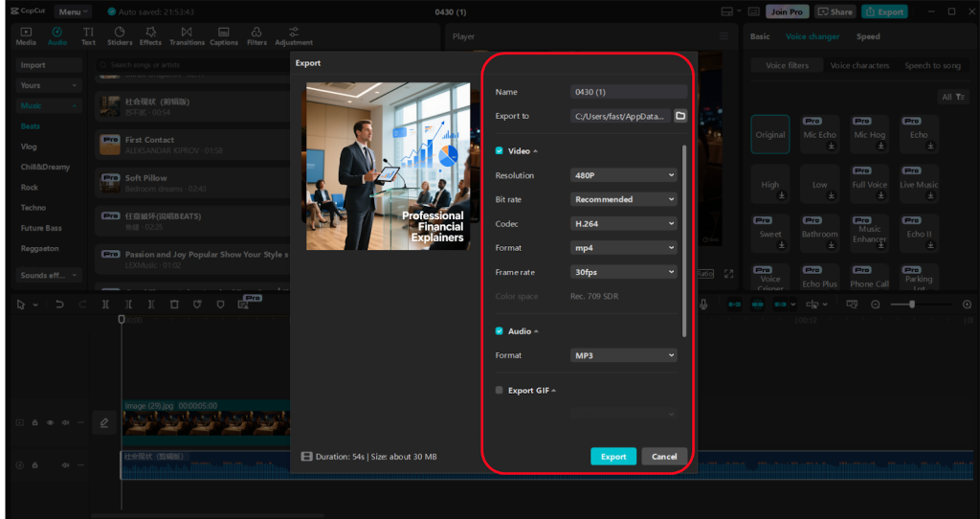Open the Media panel
Screen dimensions: 980x519
(x=26, y=36)
